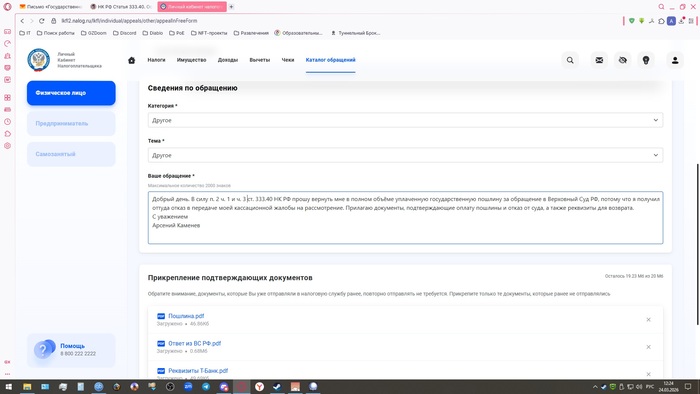The width and height of the screenshot is (700, 394).
Task: Click the Opera logo menu button
Action: pyautogui.click(x=8, y=7)
